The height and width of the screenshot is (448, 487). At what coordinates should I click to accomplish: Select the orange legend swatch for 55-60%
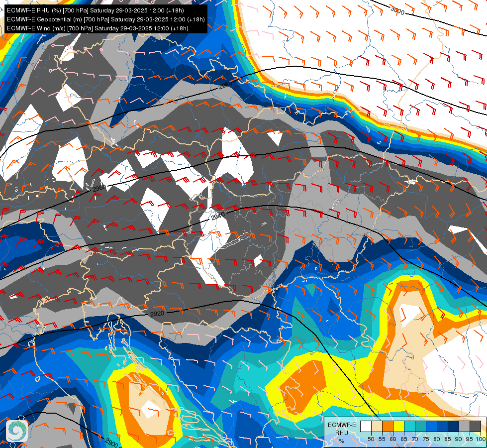(x=388, y=426)
